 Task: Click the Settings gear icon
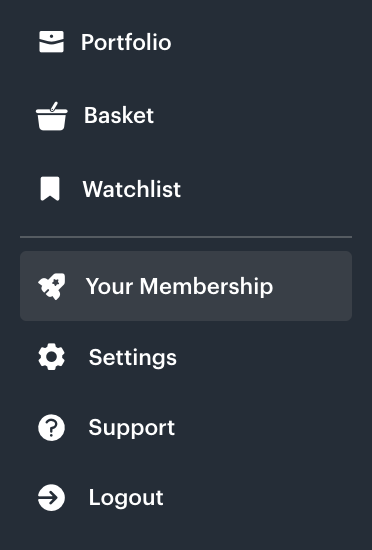52,357
